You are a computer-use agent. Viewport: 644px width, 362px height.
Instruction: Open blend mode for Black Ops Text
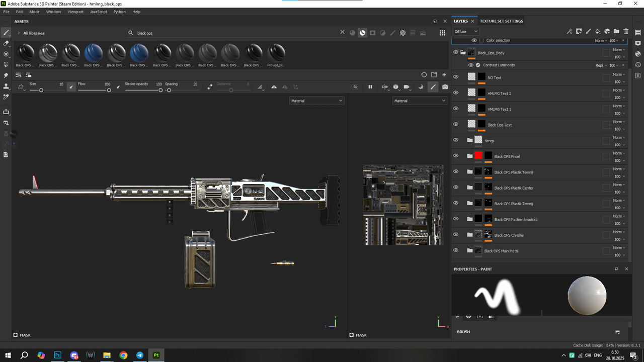pyautogui.click(x=619, y=122)
